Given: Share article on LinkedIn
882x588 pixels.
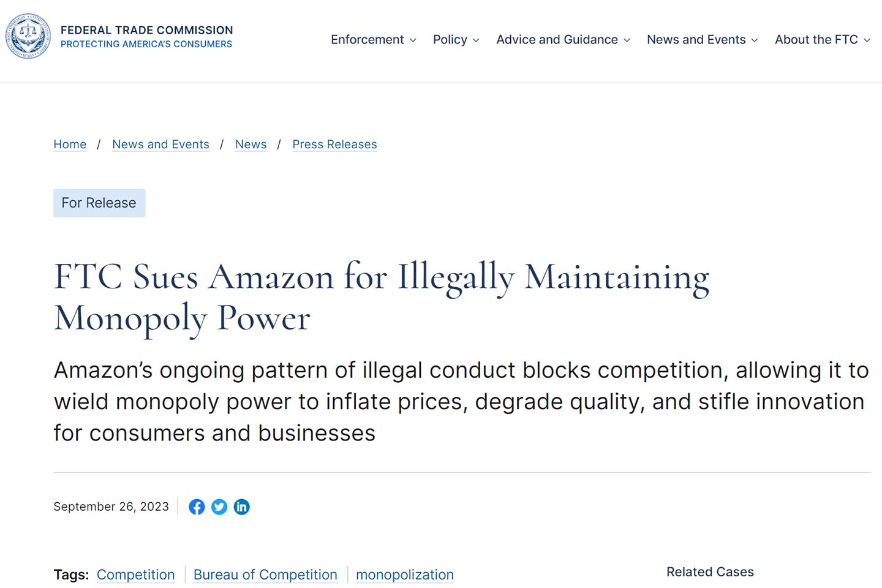Looking at the screenshot, I should (x=242, y=507).
